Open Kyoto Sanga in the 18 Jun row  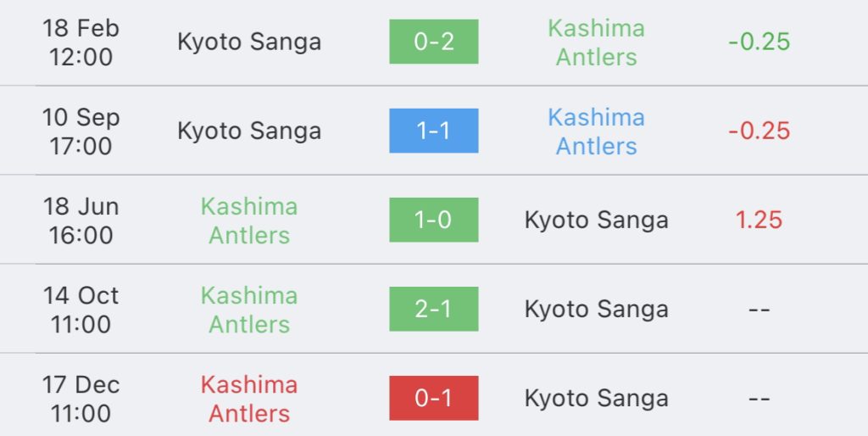[596, 221]
